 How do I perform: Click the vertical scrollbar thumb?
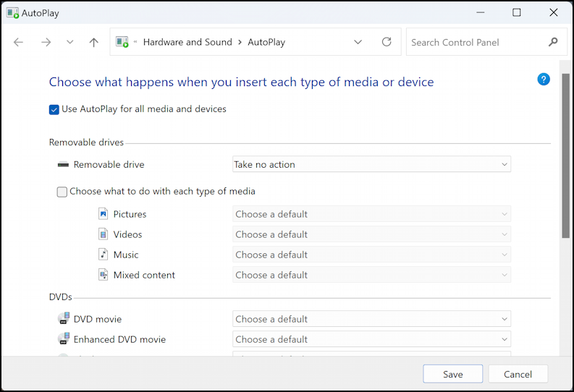coord(566,155)
